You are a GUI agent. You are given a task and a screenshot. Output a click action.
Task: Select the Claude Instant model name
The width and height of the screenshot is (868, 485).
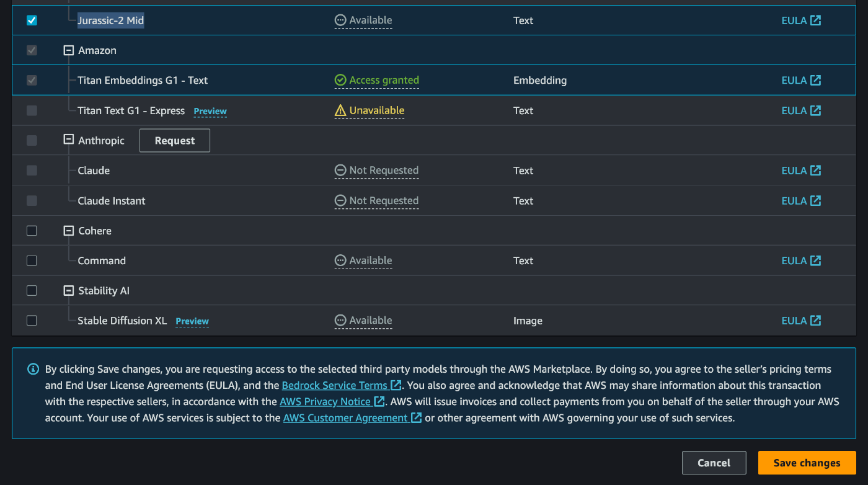tap(112, 201)
